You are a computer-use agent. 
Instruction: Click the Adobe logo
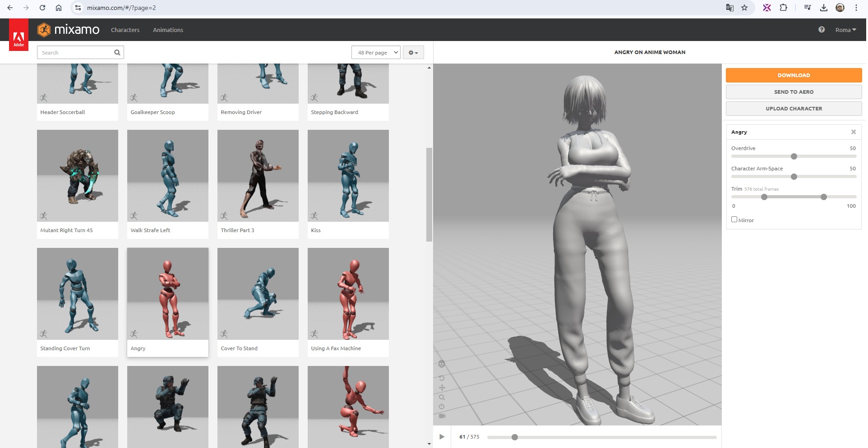[x=18, y=35]
